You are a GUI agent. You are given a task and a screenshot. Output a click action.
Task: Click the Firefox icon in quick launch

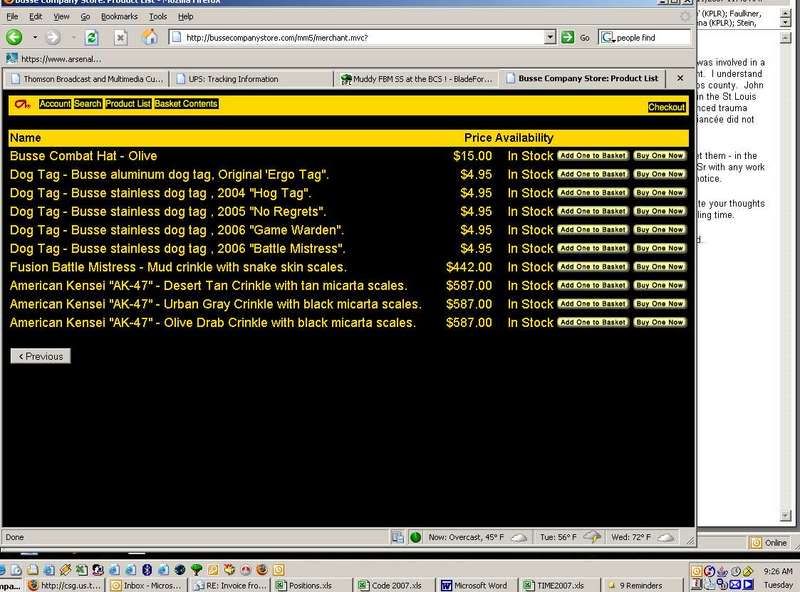[262, 570]
